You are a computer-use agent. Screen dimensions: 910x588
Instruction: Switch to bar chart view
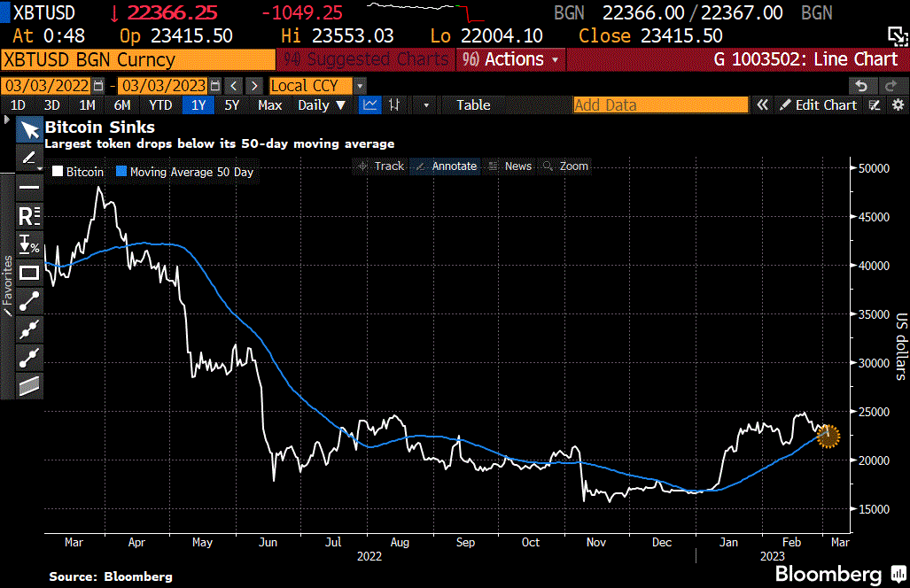(x=394, y=105)
